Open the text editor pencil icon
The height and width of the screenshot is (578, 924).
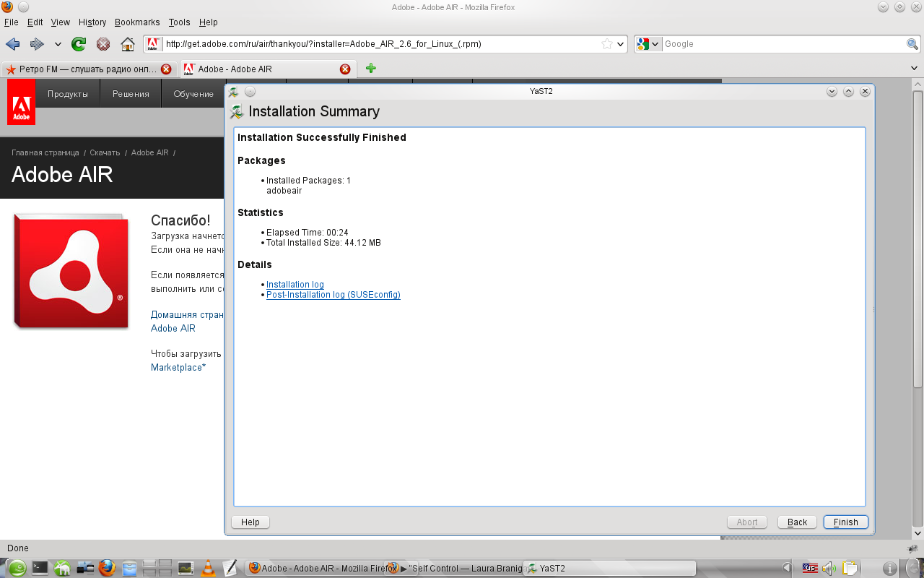tap(230, 569)
